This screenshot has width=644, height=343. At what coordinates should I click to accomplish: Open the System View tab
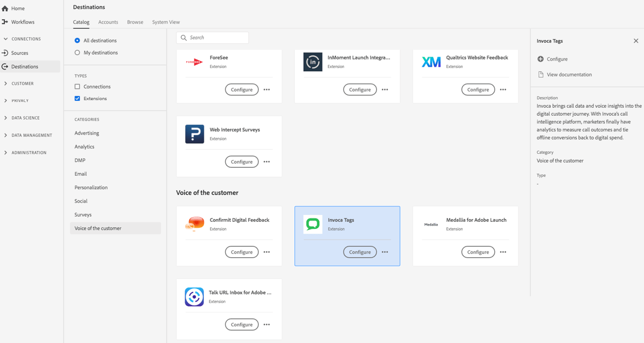pos(166,22)
